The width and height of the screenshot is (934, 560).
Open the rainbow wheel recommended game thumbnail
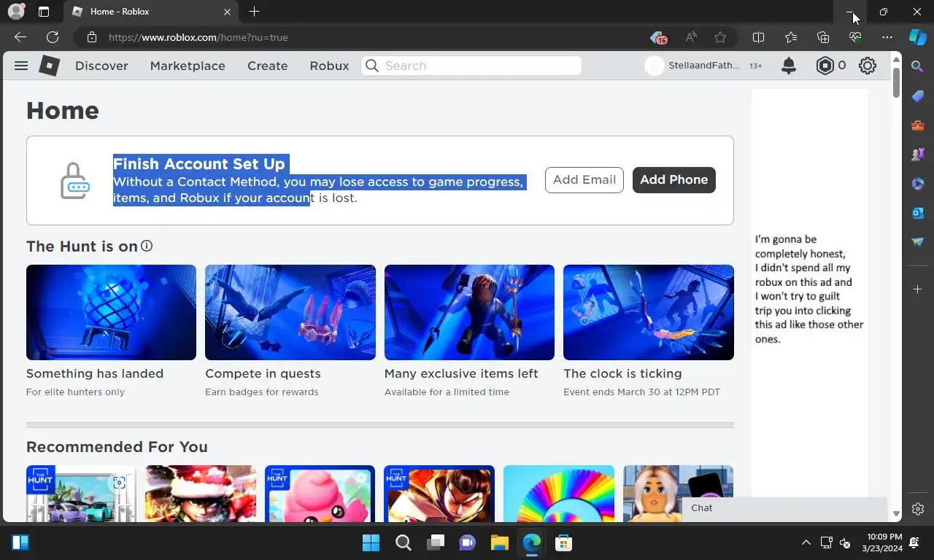(559, 494)
